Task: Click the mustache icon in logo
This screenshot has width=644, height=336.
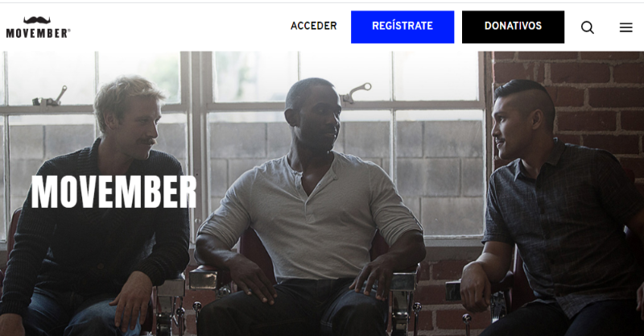Action: pyautogui.click(x=37, y=20)
